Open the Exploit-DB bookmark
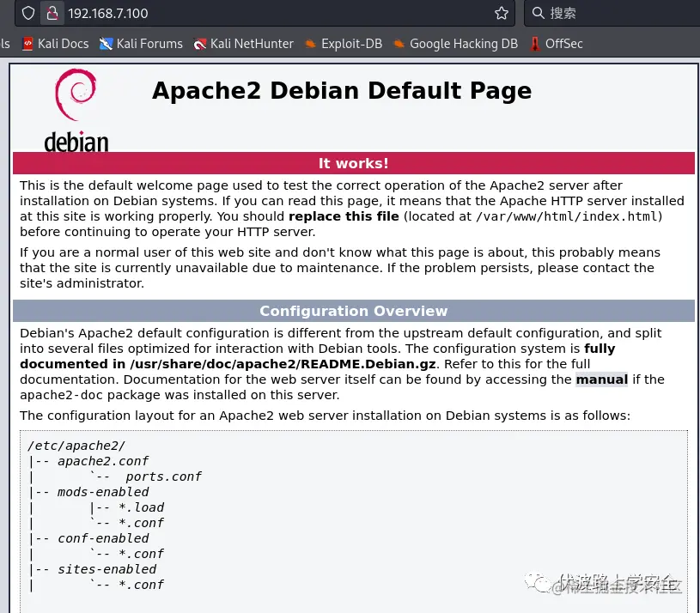Image resolution: width=700 pixels, height=613 pixels. (x=344, y=44)
